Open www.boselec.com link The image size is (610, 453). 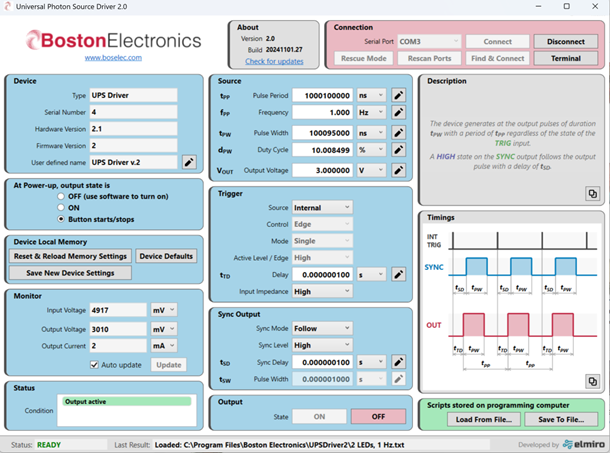tap(113, 58)
